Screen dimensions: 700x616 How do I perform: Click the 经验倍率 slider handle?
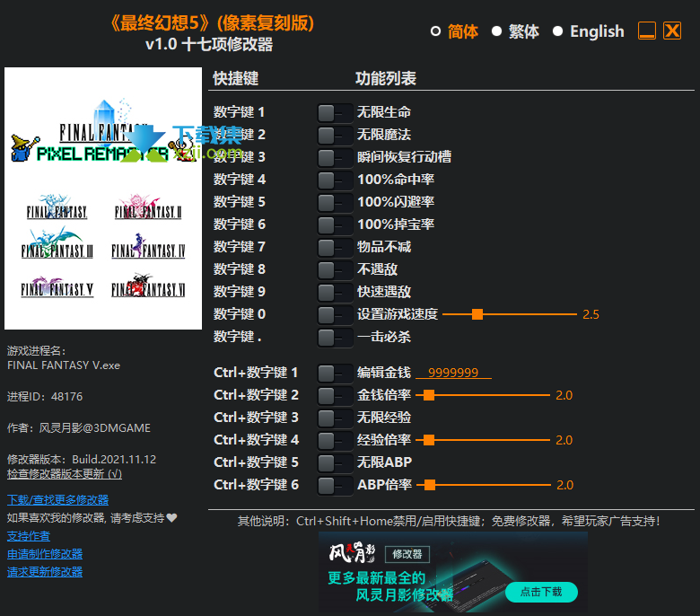point(429,440)
